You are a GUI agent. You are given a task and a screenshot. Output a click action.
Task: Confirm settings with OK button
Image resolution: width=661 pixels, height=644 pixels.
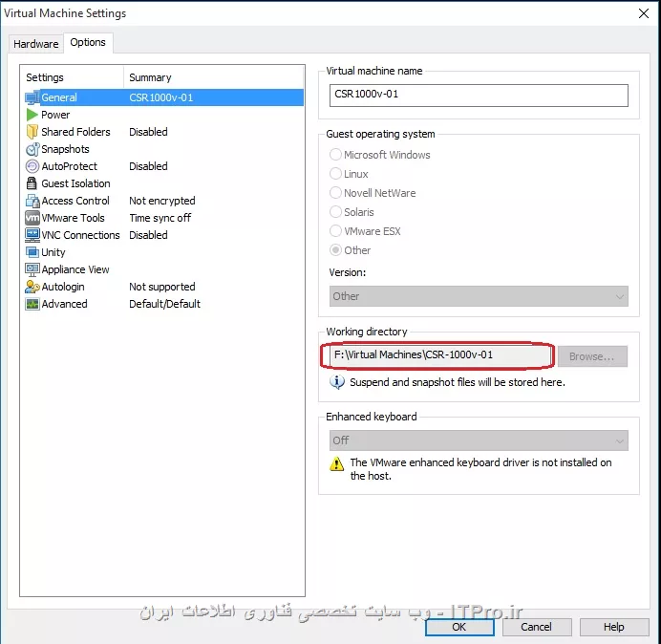coord(459,627)
